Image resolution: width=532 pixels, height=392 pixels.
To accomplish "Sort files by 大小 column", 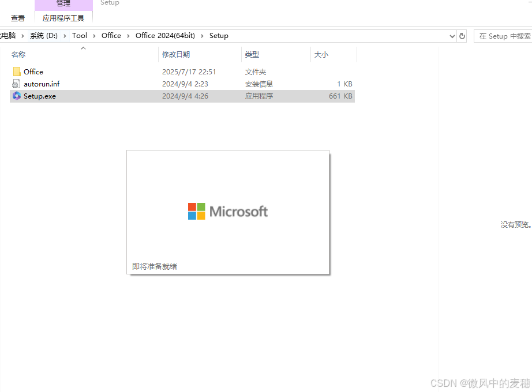I will [321, 55].
